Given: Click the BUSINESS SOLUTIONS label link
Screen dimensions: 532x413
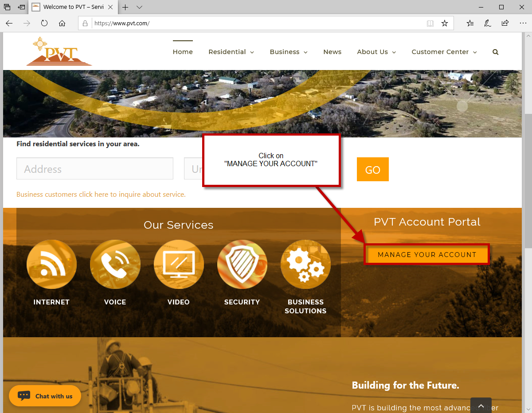Looking at the screenshot, I should click(x=305, y=307).
